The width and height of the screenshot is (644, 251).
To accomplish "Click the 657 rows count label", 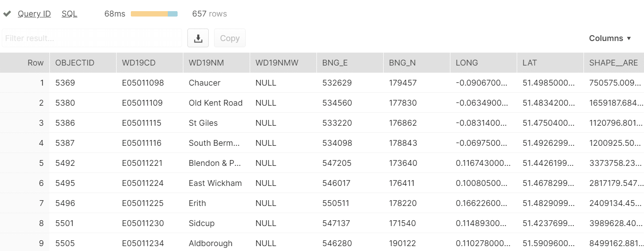I will 210,14.
